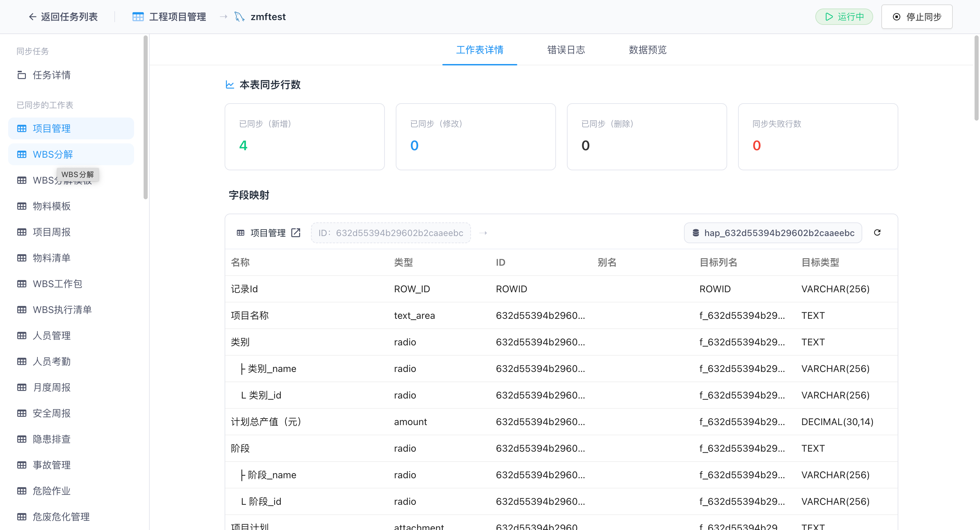
Task: Click the database icon in the hap_632d target field
Action: [696, 233]
